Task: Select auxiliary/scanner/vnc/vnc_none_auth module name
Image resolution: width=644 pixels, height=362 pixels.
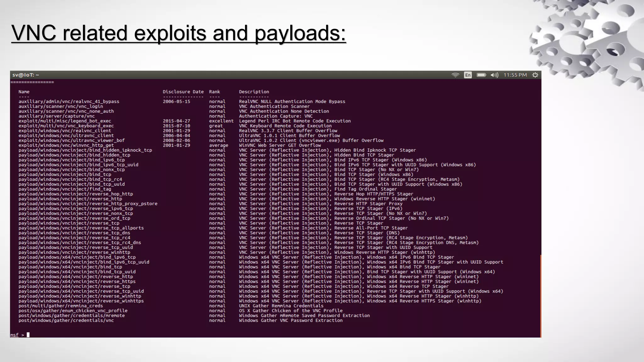Action: click(66, 111)
